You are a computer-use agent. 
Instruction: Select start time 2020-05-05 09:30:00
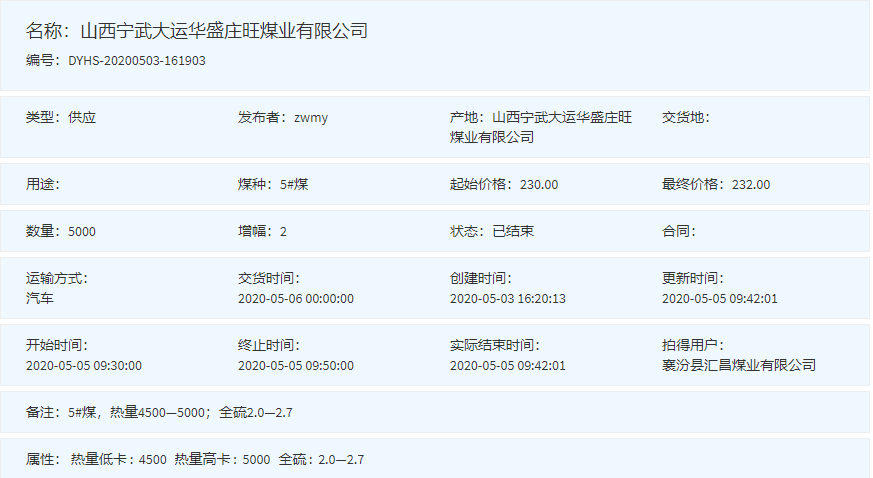[84, 366]
